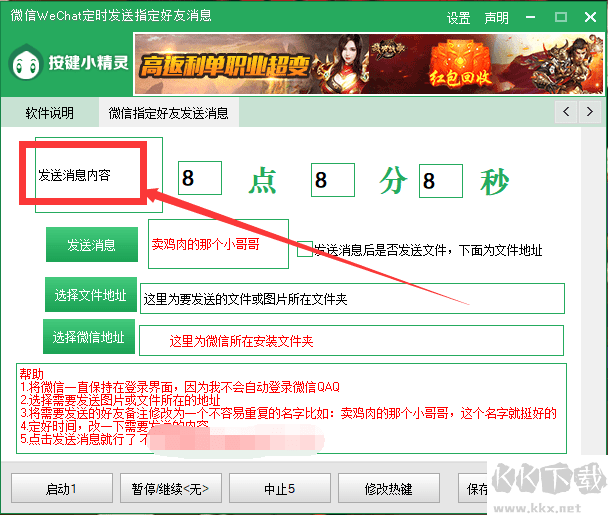Image resolution: width=608 pixels, height=515 pixels.
Task: Maximize the window
Action: click(561, 17)
